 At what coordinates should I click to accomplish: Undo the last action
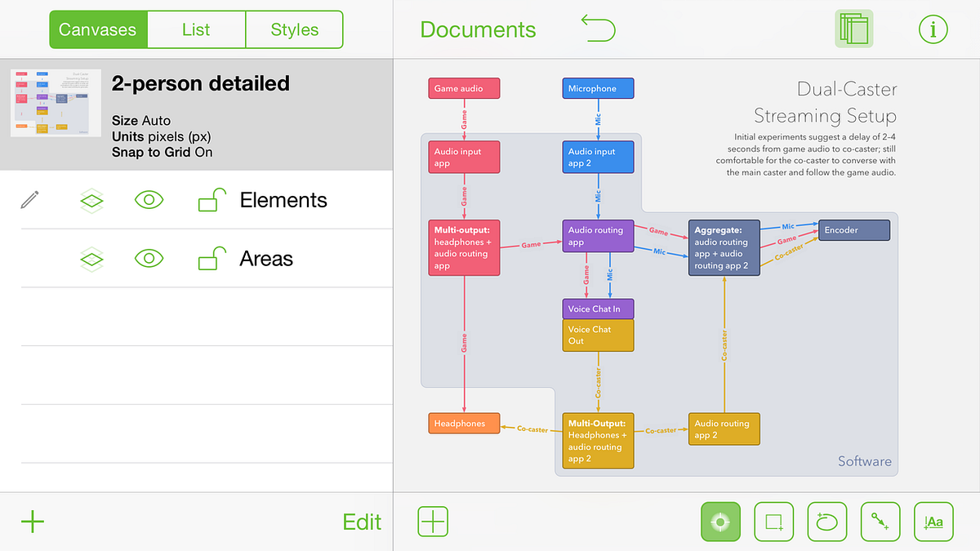[598, 28]
